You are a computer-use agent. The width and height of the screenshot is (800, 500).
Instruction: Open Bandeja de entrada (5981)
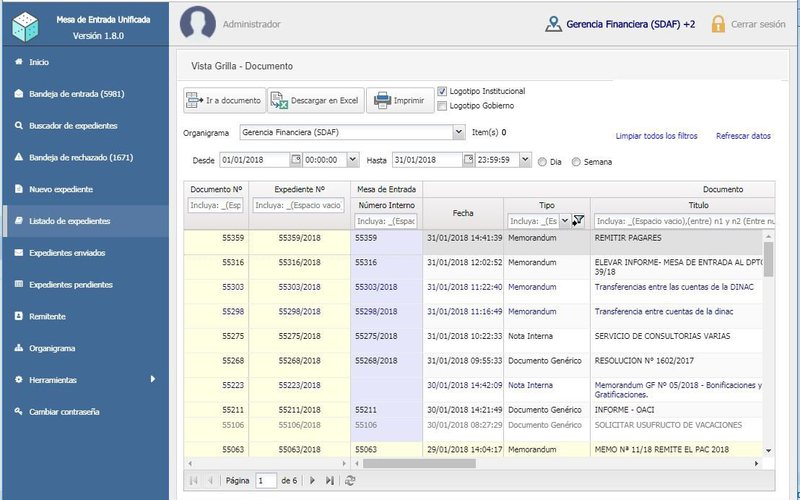77,94
